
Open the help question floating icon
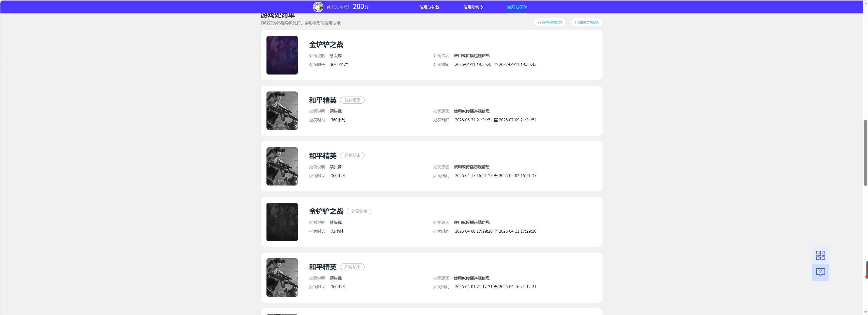(820, 272)
